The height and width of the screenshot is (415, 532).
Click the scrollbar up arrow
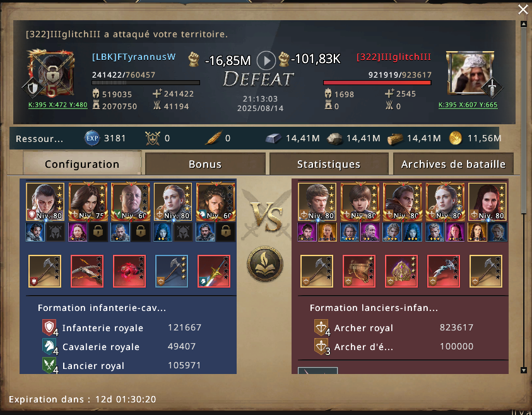(x=524, y=24)
